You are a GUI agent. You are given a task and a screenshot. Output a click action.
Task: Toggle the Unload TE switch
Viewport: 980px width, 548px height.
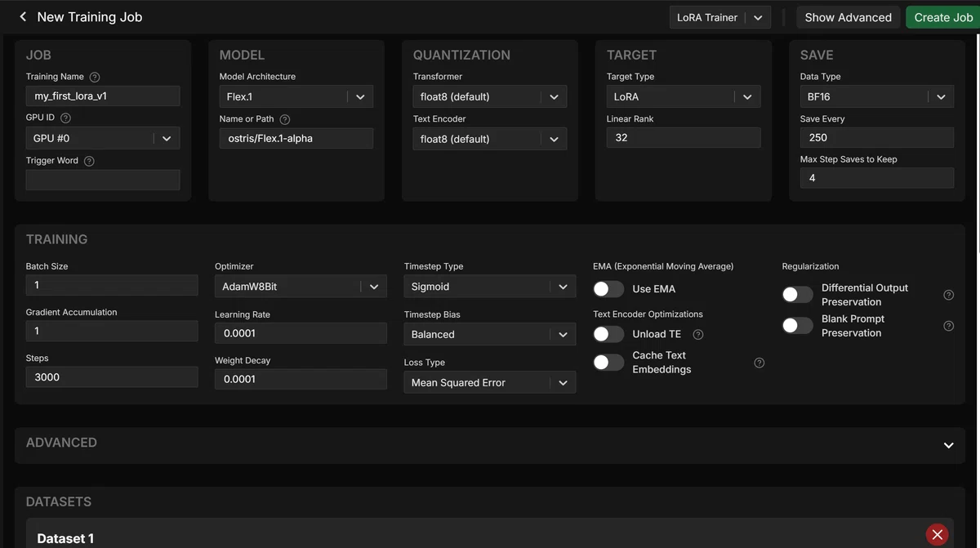pos(608,334)
